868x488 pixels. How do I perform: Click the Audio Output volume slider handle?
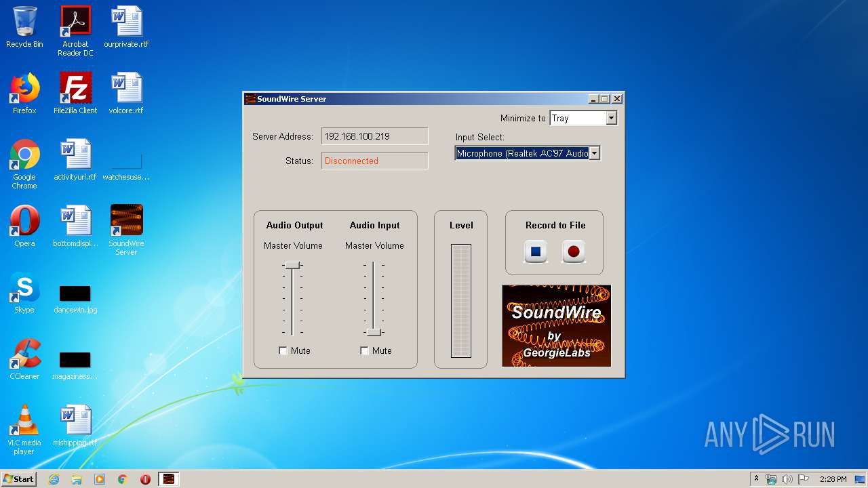click(x=292, y=265)
